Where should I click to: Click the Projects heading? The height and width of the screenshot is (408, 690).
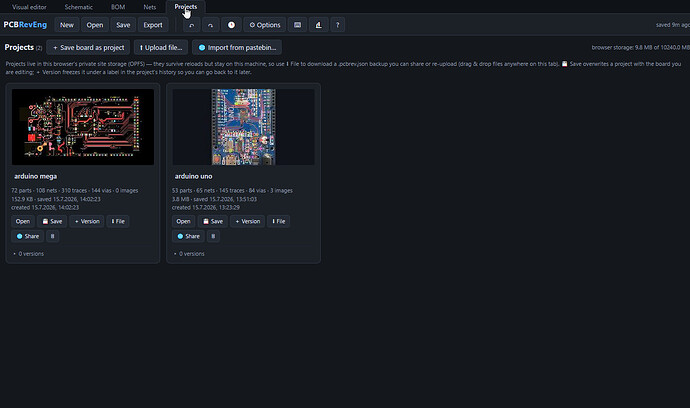tap(19, 47)
